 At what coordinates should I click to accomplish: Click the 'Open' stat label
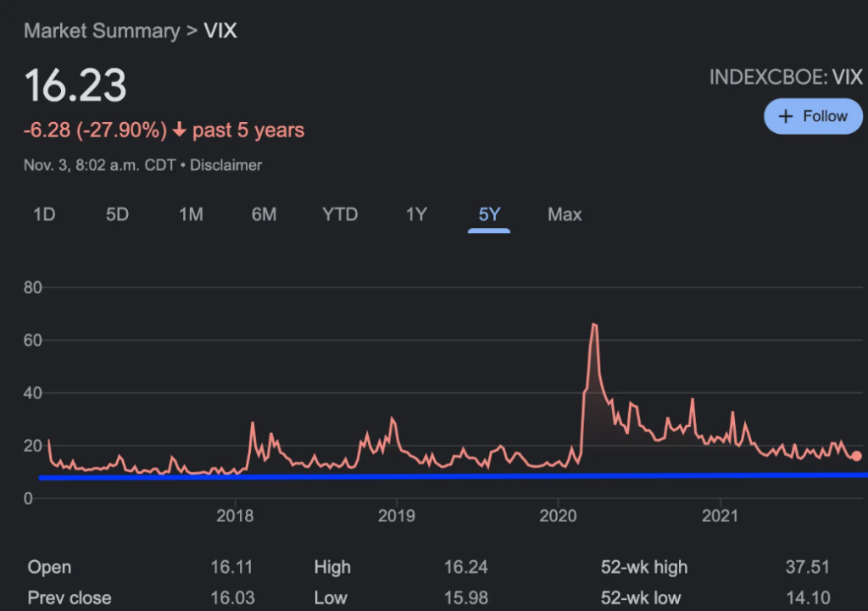pos(49,567)
